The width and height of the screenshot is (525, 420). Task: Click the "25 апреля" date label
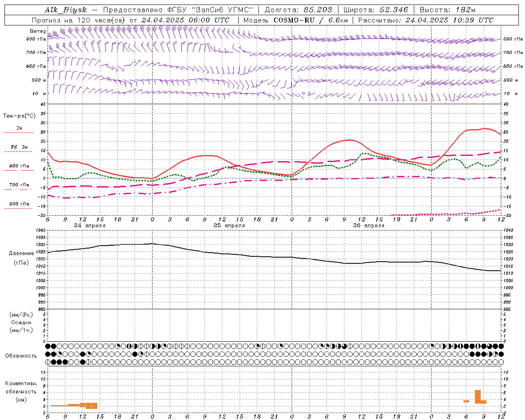(229, 226)
